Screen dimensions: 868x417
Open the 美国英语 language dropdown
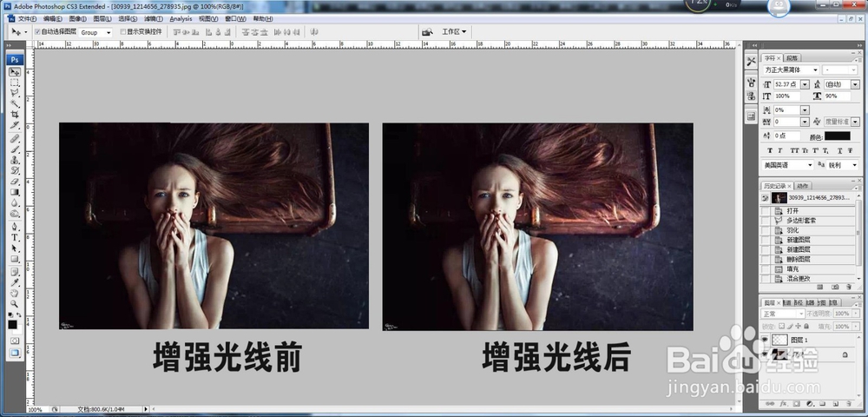(x=788, y=165)
